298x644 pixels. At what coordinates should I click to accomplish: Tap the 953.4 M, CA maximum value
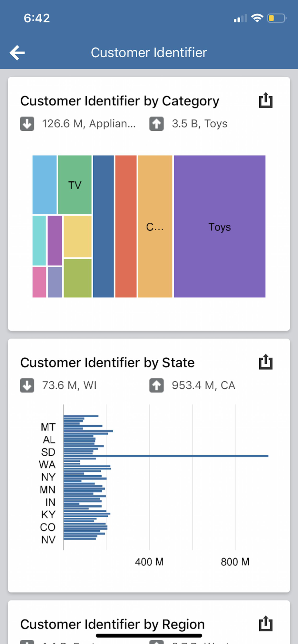click(203, 385)
